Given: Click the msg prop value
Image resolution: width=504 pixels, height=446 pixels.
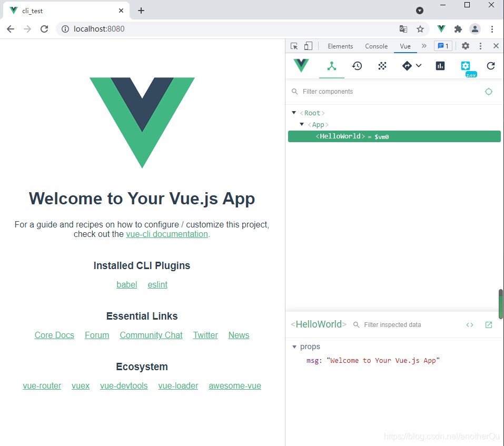Looking at the screenshot, I should pyautogui.click(x=383, y=361).
